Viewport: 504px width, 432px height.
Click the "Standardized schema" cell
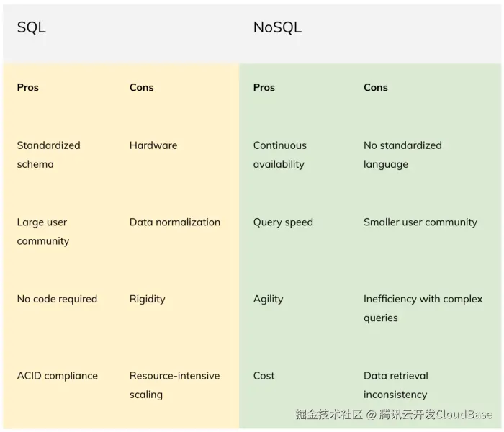(x=48, y=154)
